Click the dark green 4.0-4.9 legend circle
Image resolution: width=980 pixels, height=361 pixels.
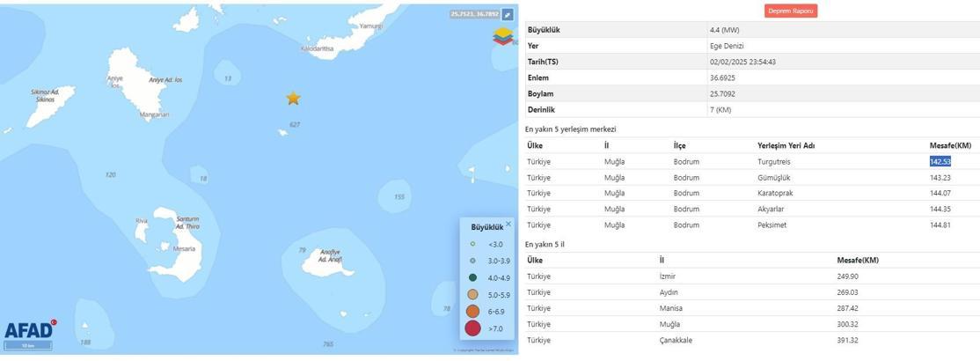pyautogui.click(x=473, y=277)
